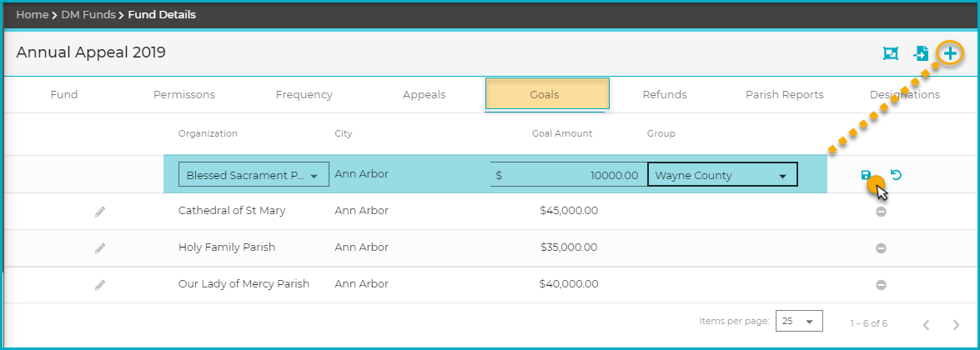Remove the Holy Family Parish goal
This screenshot has width=980, height=350.
pos(881,248)
